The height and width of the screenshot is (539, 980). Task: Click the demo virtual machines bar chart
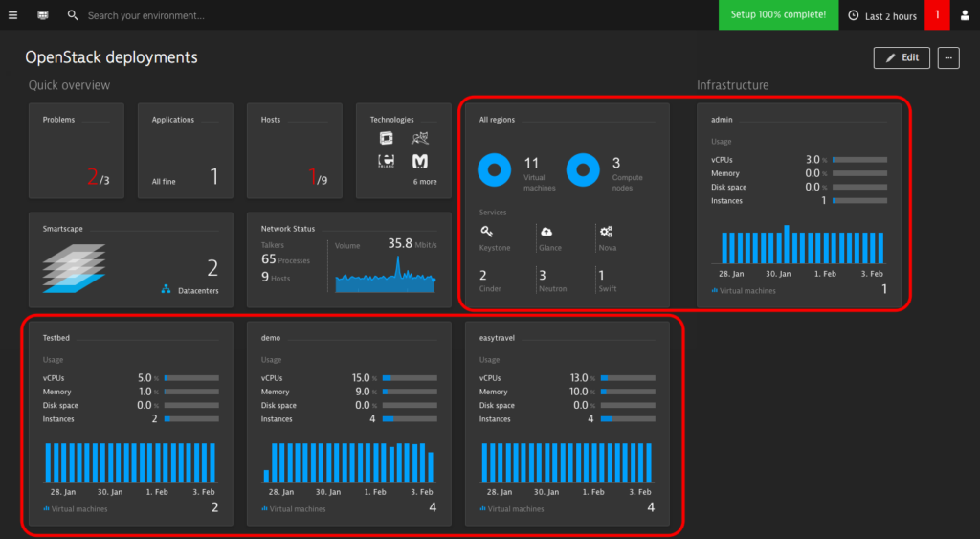[348, 462]
